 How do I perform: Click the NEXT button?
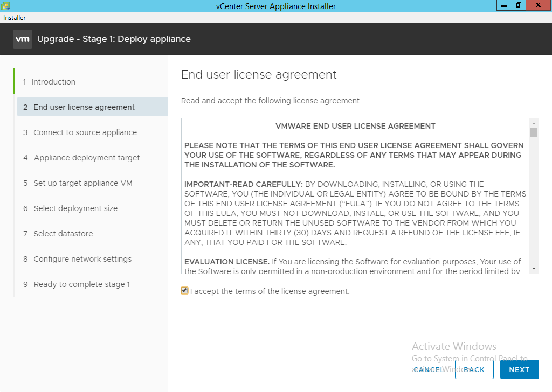tap(519, 369)
